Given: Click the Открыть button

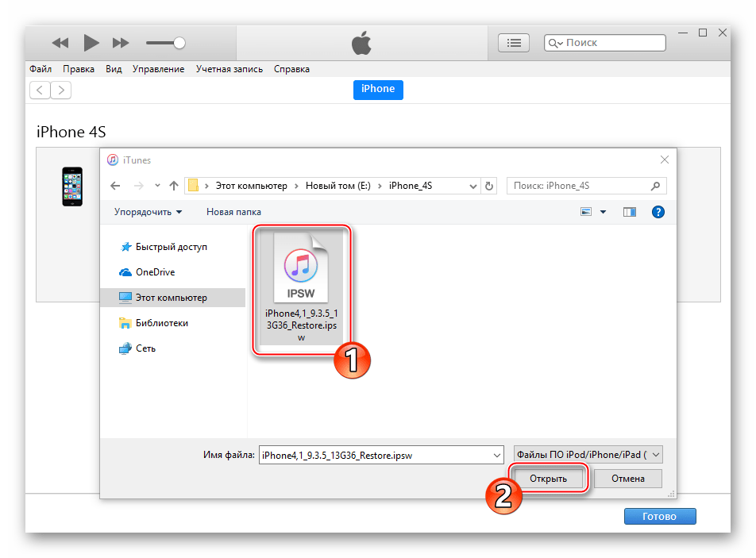Looking at the screenshot, I should 548,479.
